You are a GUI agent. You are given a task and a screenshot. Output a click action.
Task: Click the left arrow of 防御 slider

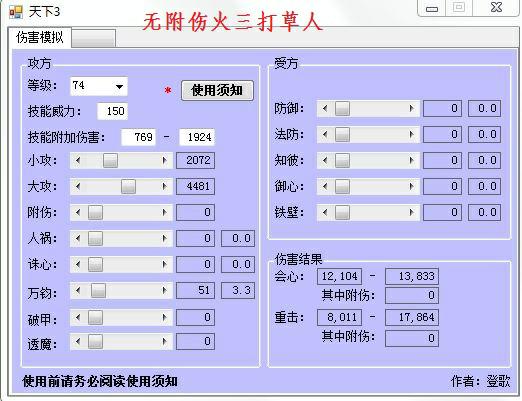pos(325,108)
